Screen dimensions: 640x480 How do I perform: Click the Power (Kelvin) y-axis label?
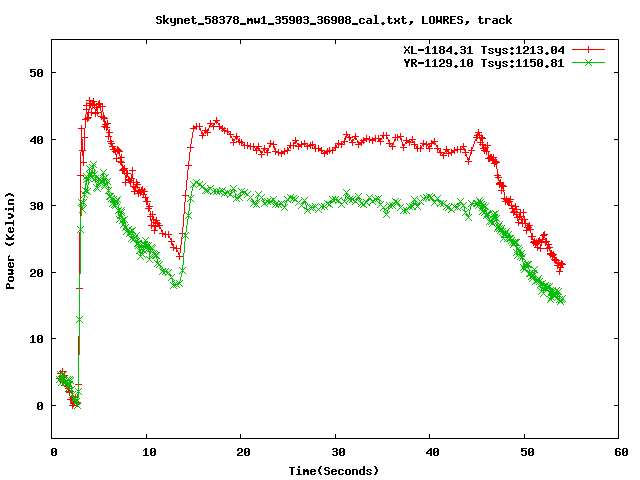[10, 241]
